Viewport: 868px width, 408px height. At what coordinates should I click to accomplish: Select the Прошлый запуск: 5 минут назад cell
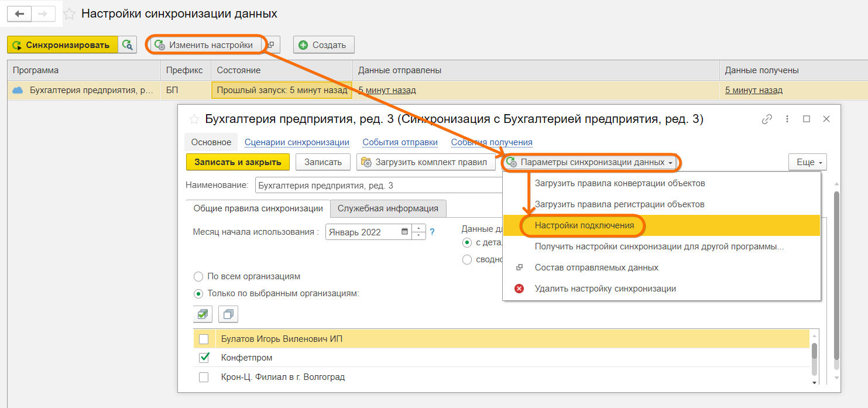click(282, 90)
